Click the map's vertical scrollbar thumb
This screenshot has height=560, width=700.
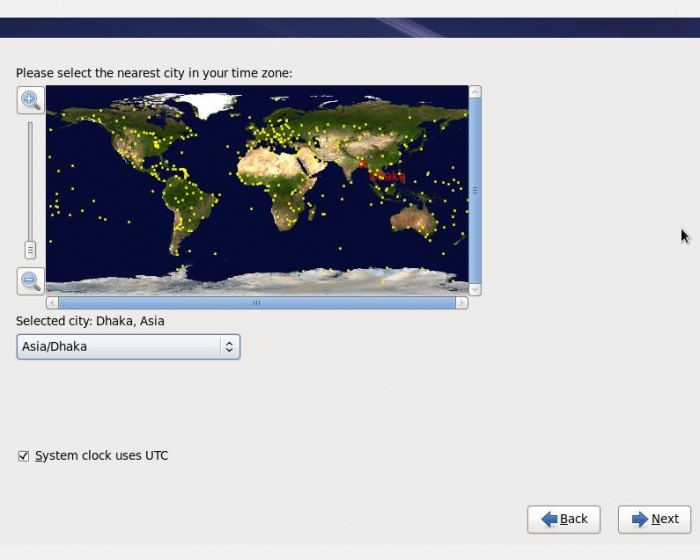475,191
